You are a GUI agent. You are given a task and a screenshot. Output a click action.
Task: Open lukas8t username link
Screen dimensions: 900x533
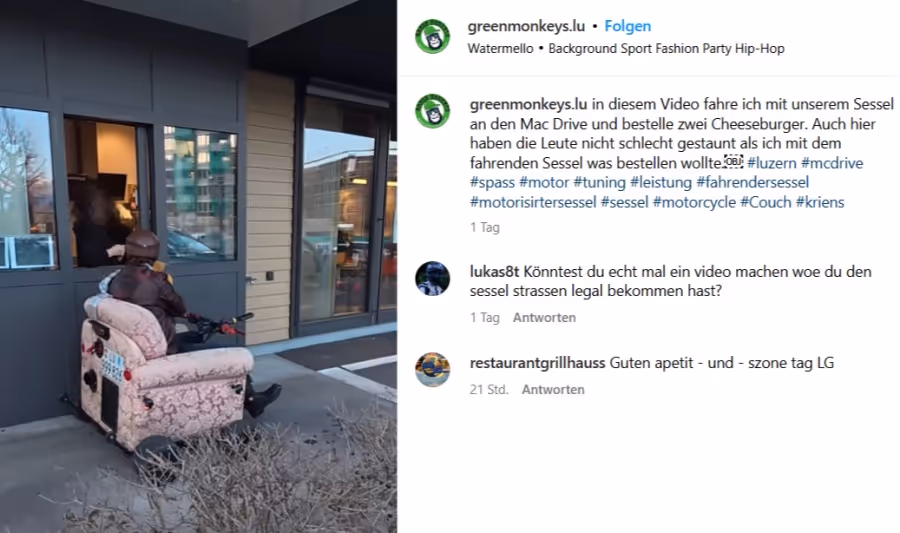(494, 271)
